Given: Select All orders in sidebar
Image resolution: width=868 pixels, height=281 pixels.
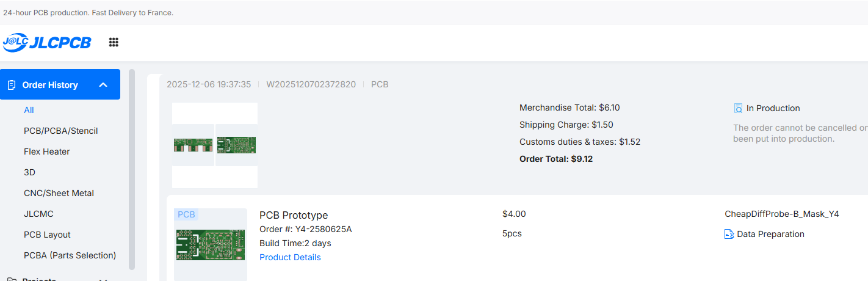Looking at the screenshot, I should coord(29,110).
